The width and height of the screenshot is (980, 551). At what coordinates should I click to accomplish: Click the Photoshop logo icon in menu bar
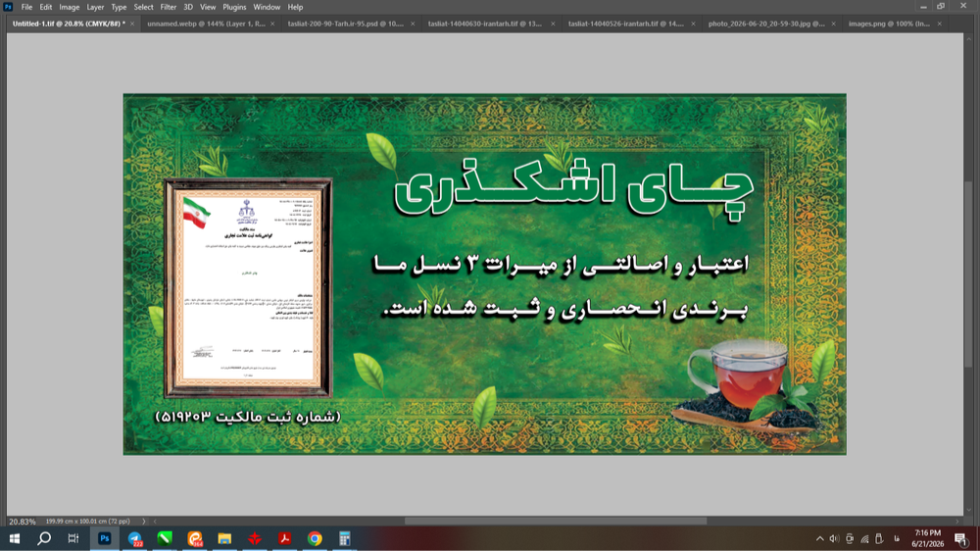(x=8, y=7)
